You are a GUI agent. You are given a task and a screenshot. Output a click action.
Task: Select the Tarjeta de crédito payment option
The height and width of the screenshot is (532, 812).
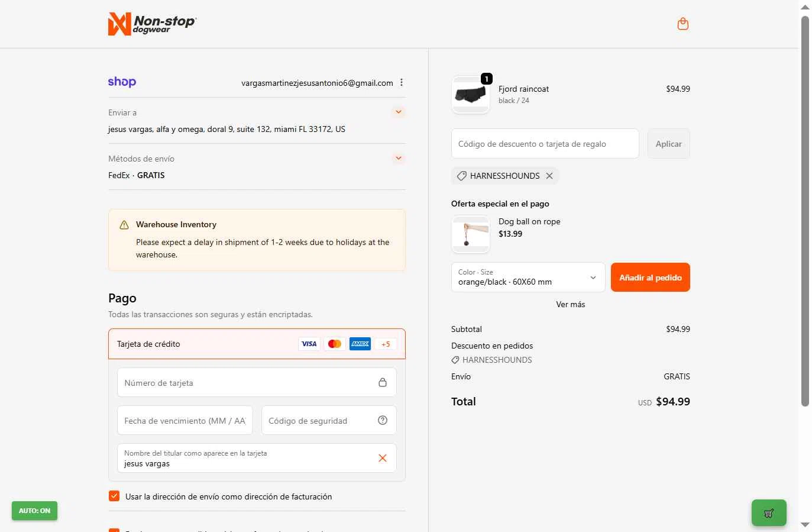257,344
